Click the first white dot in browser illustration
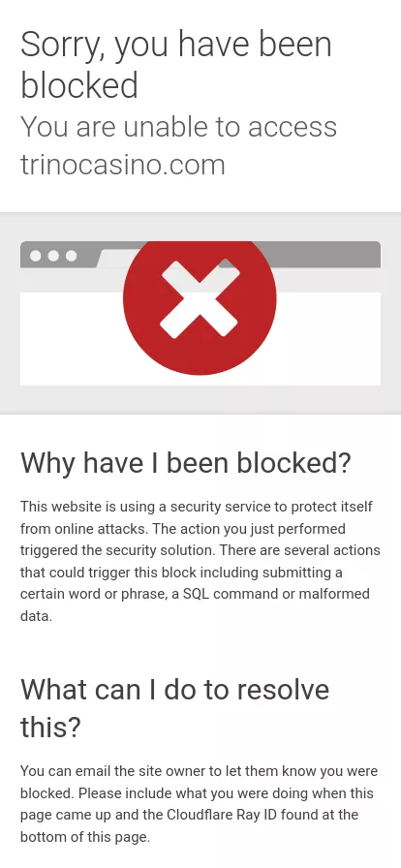The width and height of the screenshot is (401, 868). pyautogui.click(x=36, y=256)
